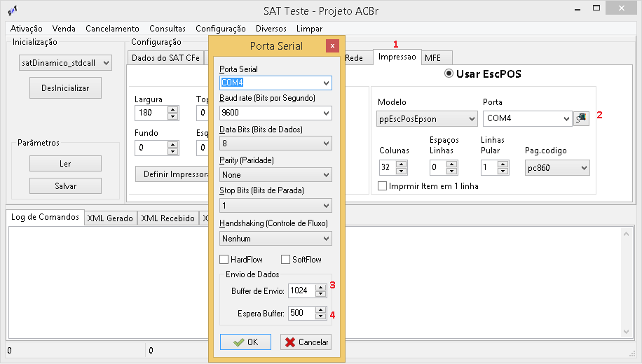Viewport: 642px width, 364px height.
Task: Decrease the Espera Buffer value
Action: [321, 316]
